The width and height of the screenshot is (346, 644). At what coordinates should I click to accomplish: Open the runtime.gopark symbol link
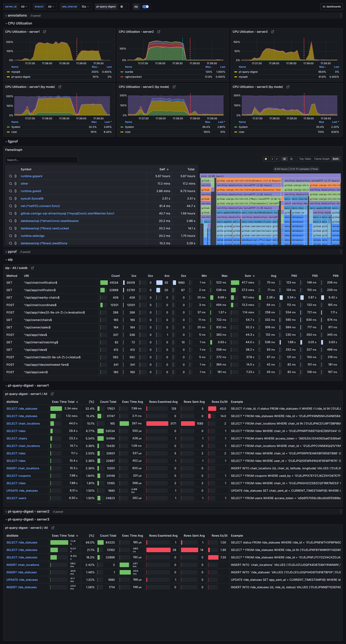pyautogui.click(x=32, y=176)
